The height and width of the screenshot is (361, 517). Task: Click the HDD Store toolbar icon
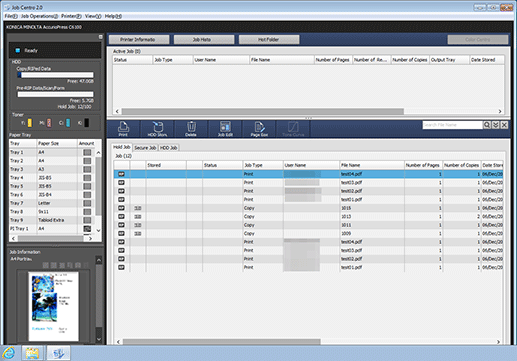click(158, 129)
